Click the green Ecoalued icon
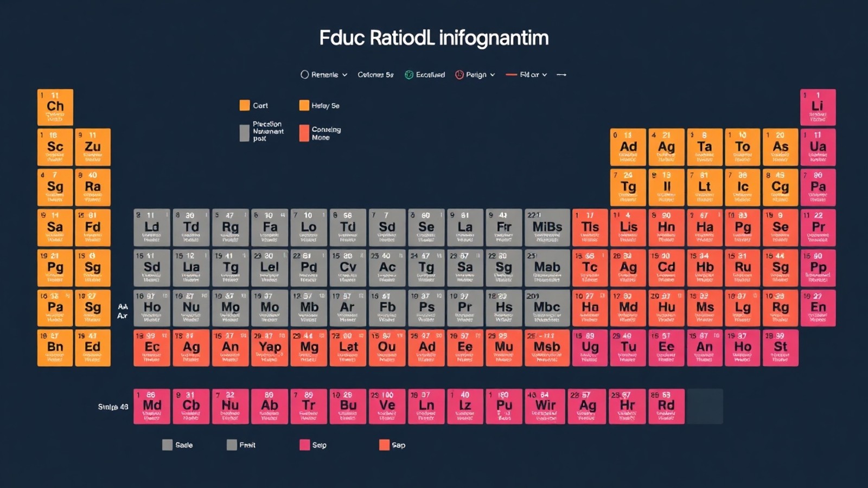Viewport: 868px width, 488px height. point(409,75)
